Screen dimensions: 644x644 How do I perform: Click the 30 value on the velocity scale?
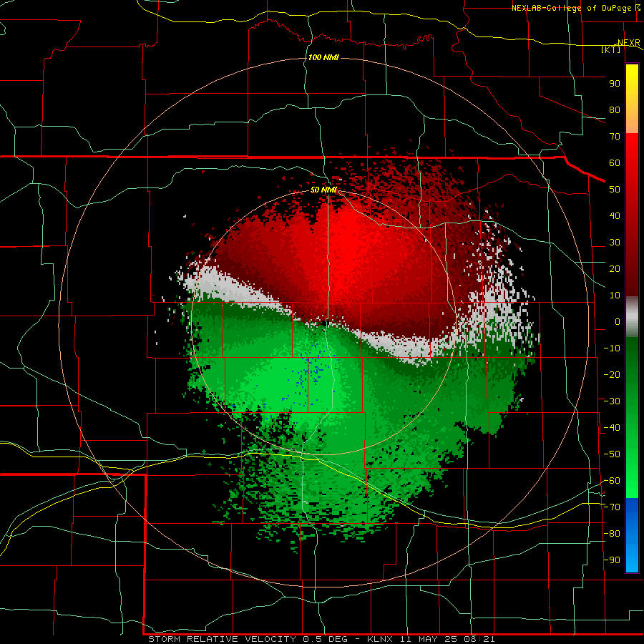pyautogui.click(x=615, y=243)
